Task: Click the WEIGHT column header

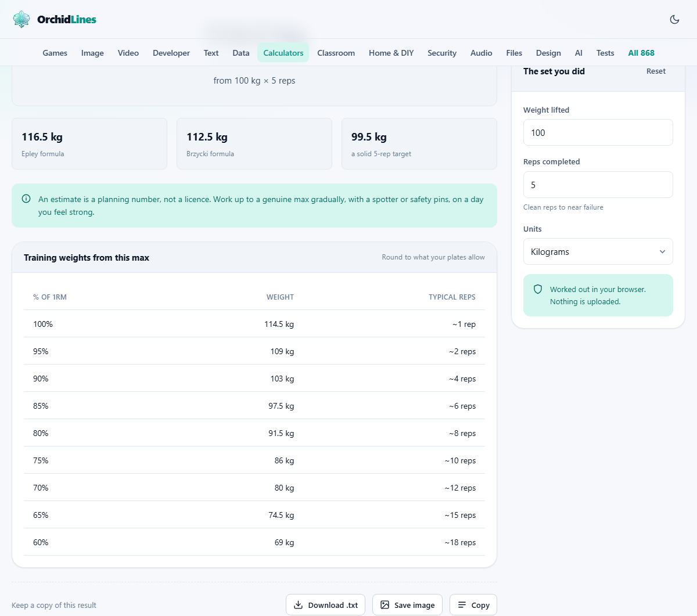Action: point(280,297)
